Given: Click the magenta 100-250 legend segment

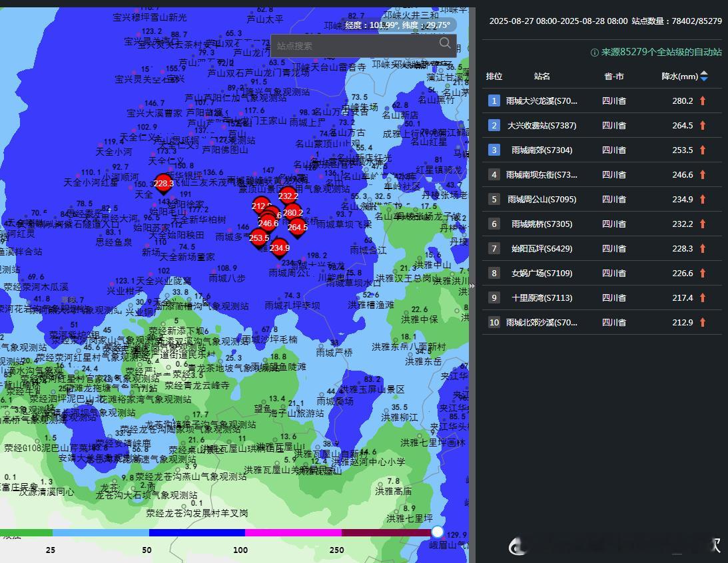Looking at the screenshot, I should pyautogui.click(x=293, y=533).
